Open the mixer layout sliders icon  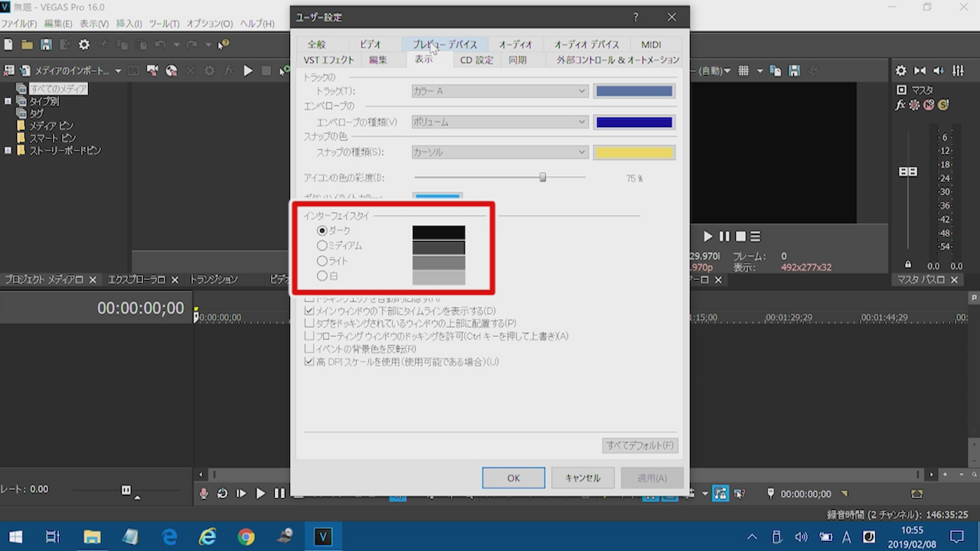pos(958,70)
